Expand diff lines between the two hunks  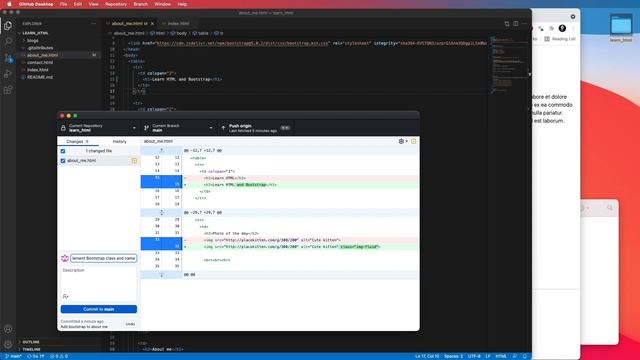coord(161,213)
